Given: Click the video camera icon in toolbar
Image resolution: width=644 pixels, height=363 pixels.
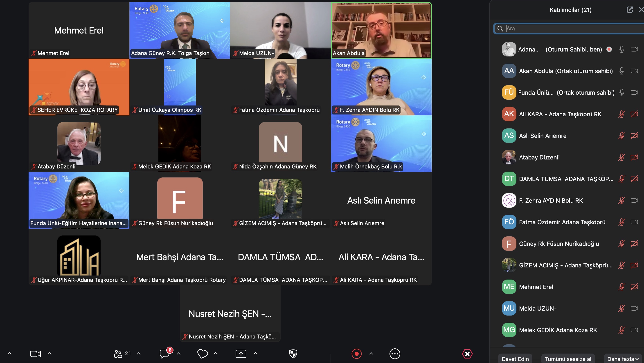Looking at the screenshot, I should point(35,354).
